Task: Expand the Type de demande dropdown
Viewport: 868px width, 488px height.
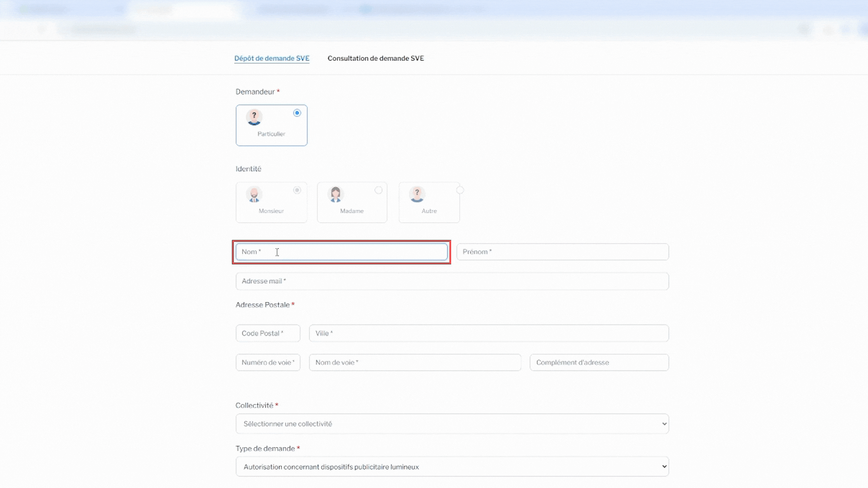Action: [452, 467]
